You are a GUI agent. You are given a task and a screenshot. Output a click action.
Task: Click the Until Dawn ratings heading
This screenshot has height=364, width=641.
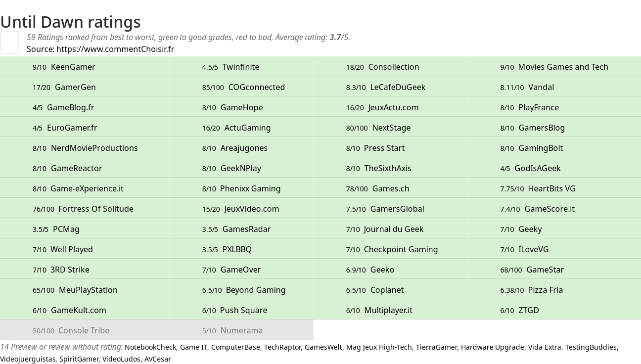[x=71, y=22]
